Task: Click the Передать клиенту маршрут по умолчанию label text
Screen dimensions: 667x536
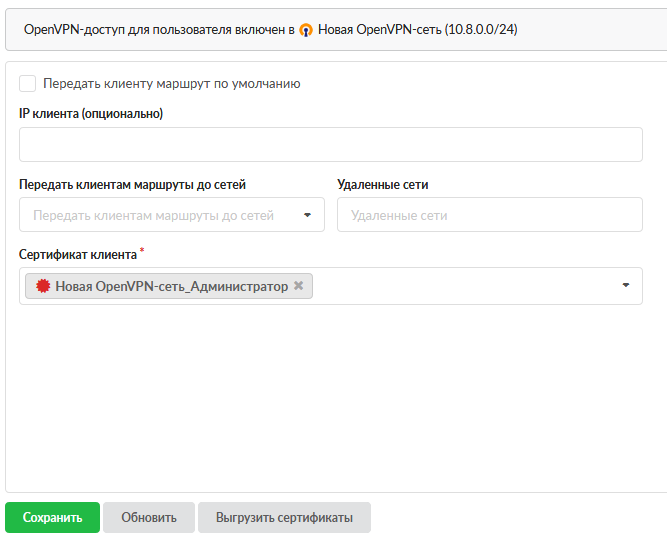Action: pyautogui.click(x=171, y=84)
